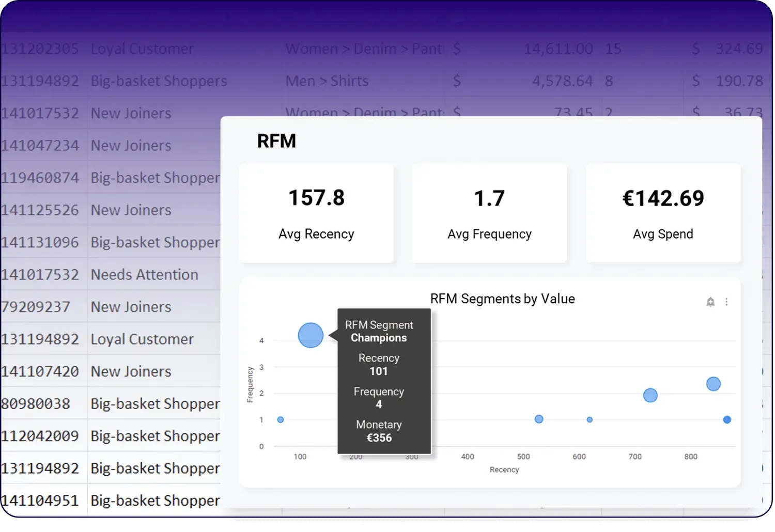Click customer ID '79209237' cell
Viewport: 775px width, 532px height.
coord(35,307)
